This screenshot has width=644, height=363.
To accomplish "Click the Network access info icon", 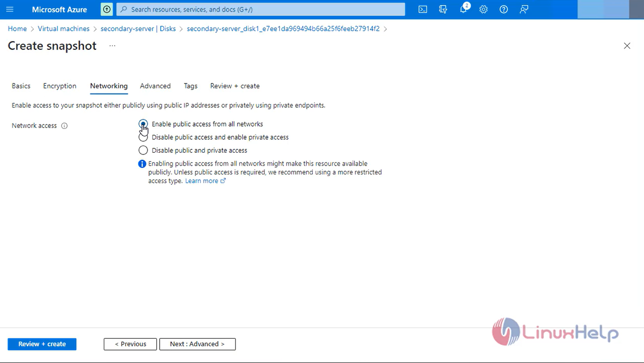I will point(65,126).
